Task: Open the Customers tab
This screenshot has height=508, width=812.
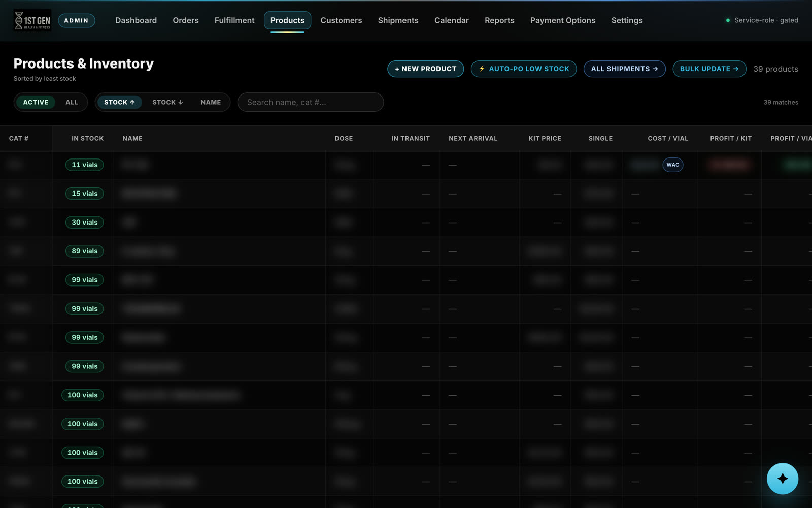Action: coord(341,20)
